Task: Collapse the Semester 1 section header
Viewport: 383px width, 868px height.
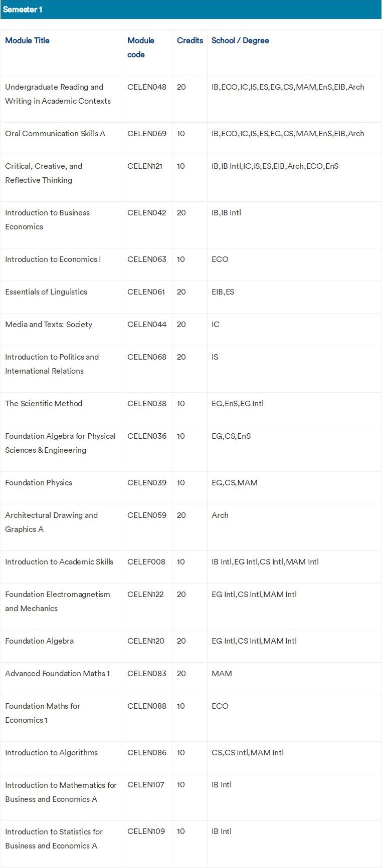Action: pyautogui.click(x=23, y=10)
